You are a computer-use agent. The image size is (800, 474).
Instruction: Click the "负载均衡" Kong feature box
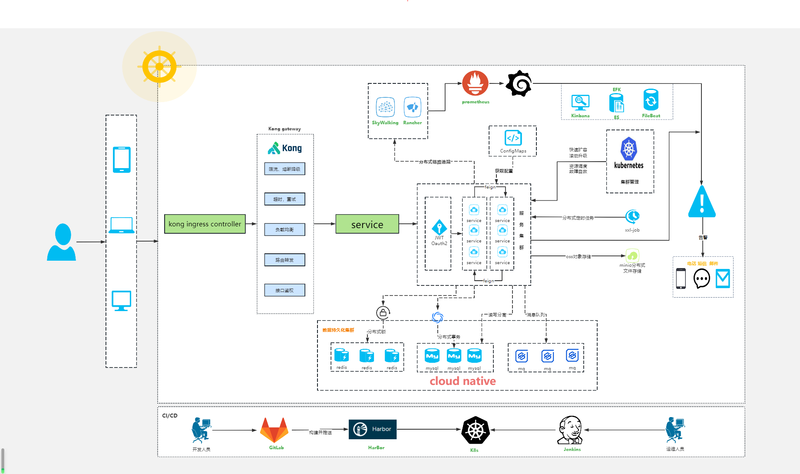click(x=285, y=230)
